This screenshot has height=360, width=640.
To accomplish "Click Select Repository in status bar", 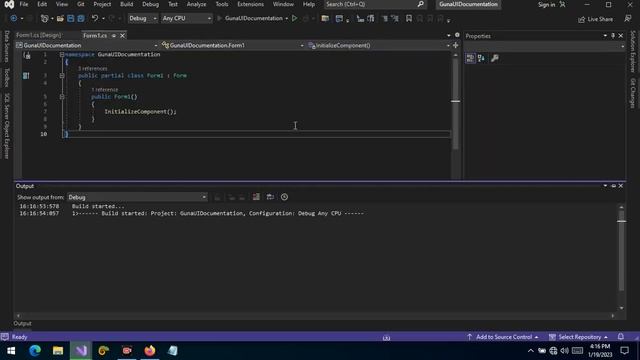I will pos(578,337).
